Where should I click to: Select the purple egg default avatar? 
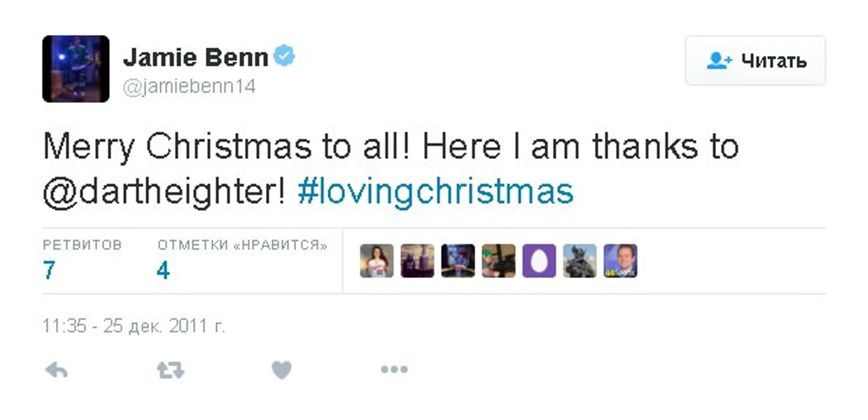(x=539, y=261)
